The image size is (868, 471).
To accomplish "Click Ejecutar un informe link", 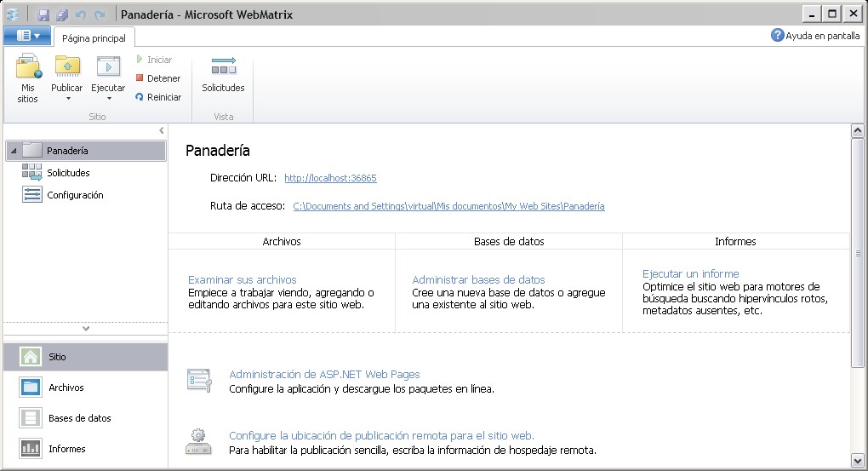I will [x=691, y=273].
